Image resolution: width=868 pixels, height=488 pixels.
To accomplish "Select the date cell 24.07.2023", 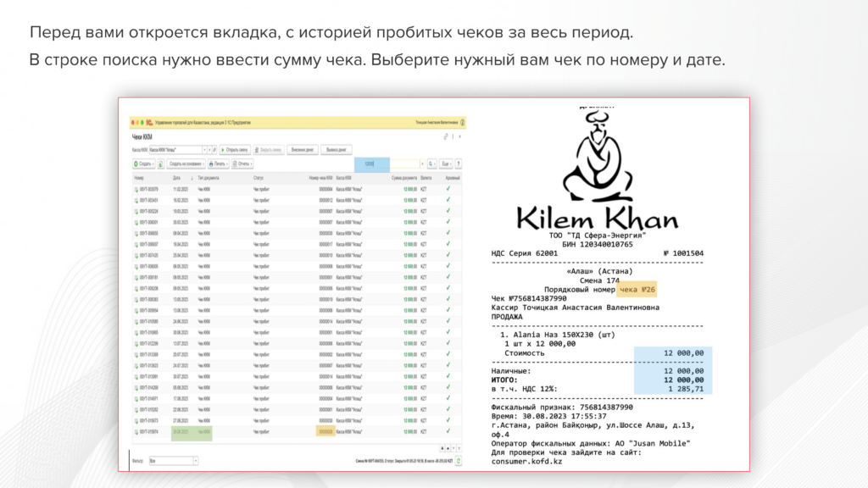I will click(x=181, y=366).
